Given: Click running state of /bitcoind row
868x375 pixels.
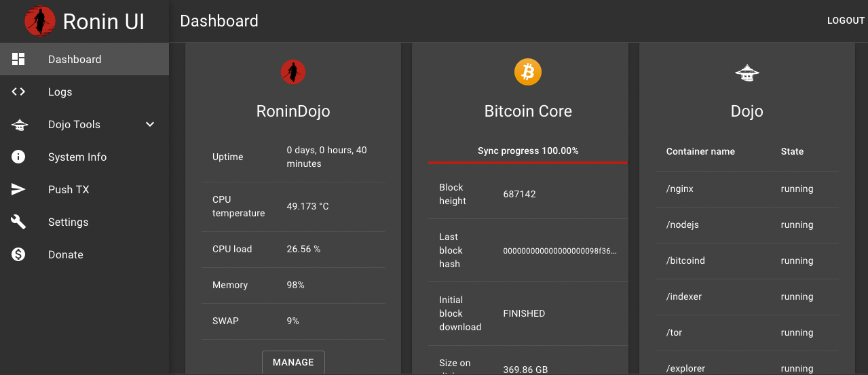Looking at the screenshot, I should (x=797, y=260).
